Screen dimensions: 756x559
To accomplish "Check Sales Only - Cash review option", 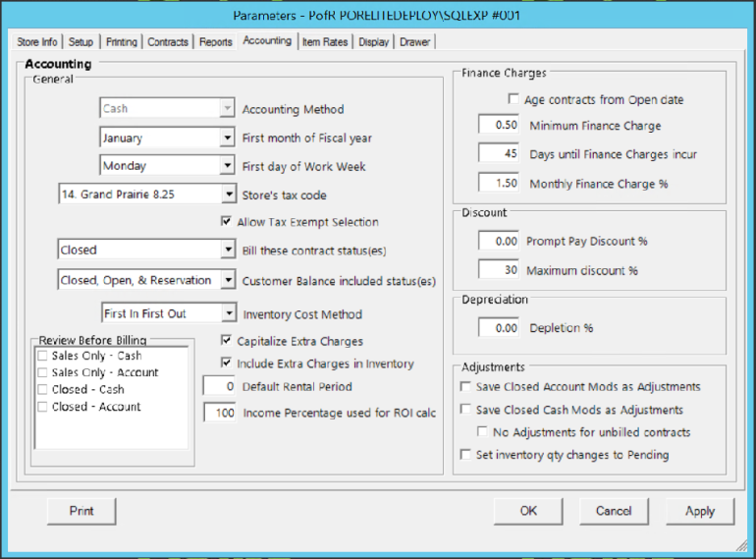I will click(43, 356).
